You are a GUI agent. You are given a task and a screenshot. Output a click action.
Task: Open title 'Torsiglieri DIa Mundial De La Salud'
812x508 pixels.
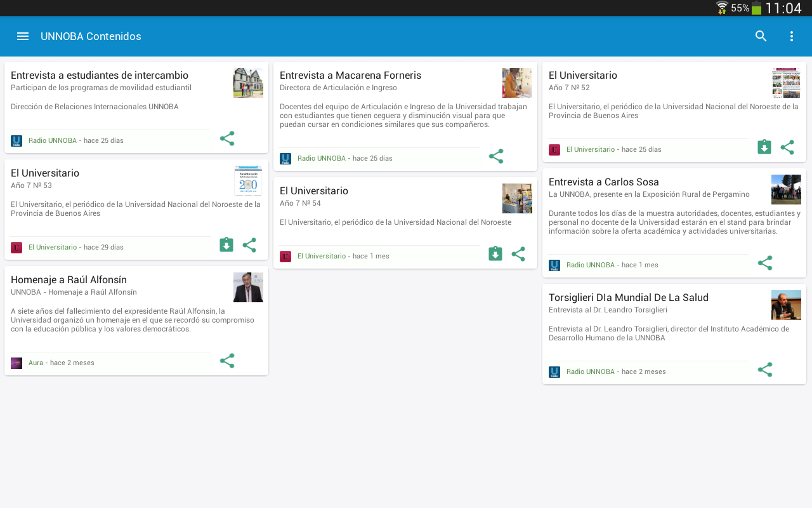point(629,298)
